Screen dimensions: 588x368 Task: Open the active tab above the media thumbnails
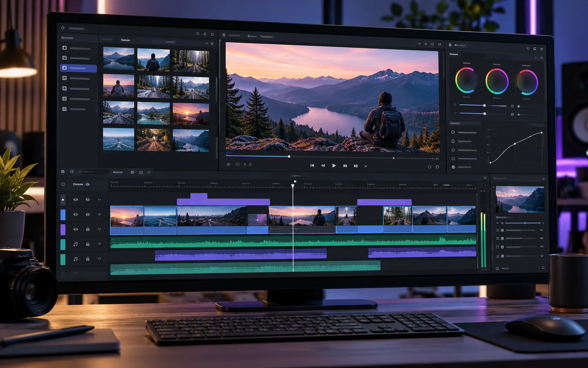[x=125, y=40]
